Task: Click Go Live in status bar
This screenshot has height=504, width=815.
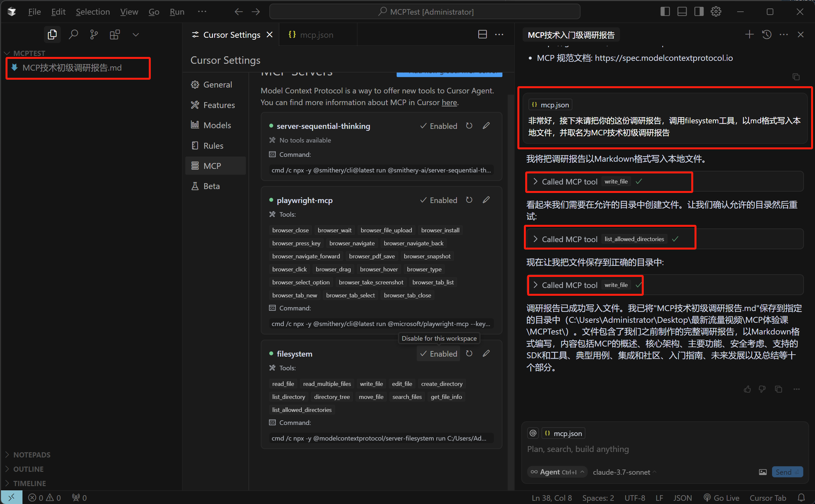Action: click(721, 498)
